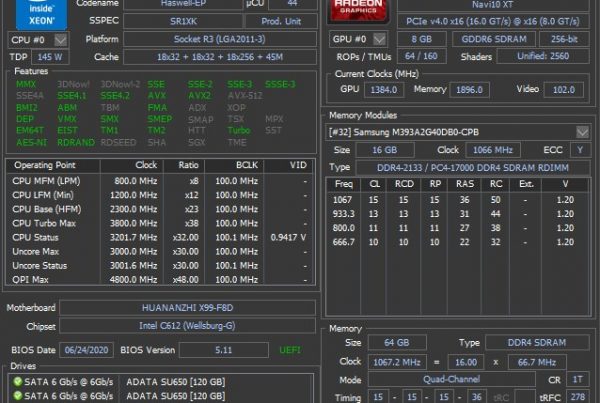Click the AVX-512 feature label
This screenshot has width=600, height=403.
pyautogui.click(x=245, y=96)
